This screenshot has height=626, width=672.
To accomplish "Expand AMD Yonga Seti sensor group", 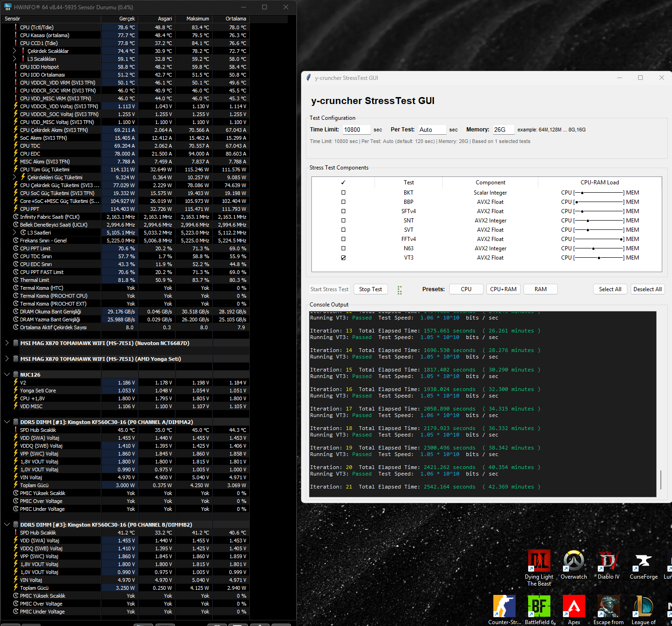I will 6,359.
